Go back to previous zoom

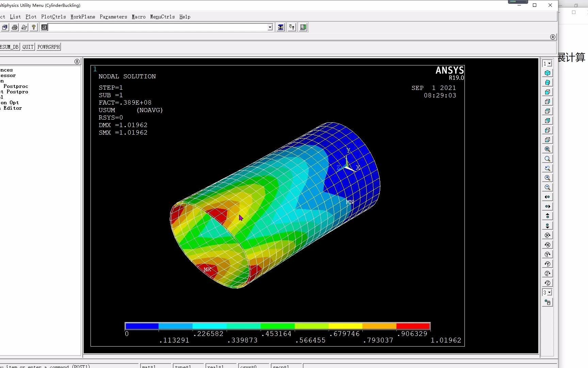coord(547,168)
